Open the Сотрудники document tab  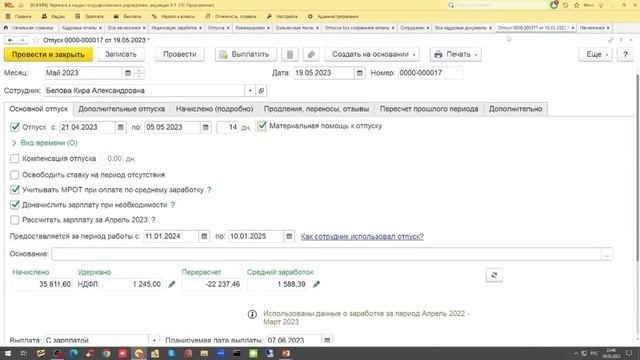click(x=414, y=28)
